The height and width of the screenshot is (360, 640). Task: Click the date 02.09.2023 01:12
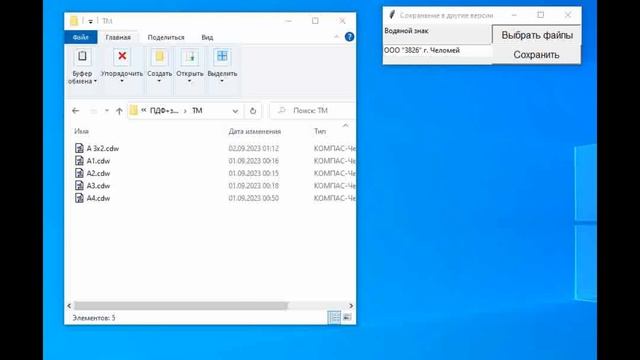pos(253,149)
